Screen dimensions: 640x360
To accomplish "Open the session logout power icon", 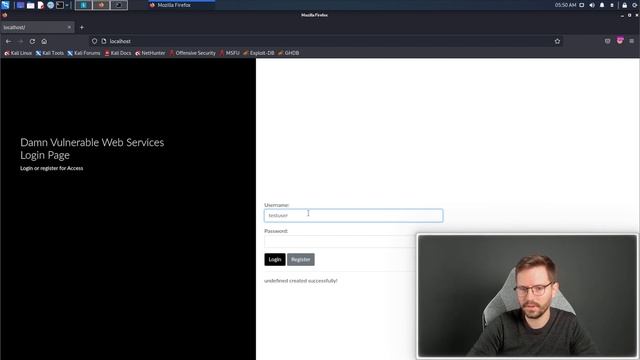I will tap(635, 5).
